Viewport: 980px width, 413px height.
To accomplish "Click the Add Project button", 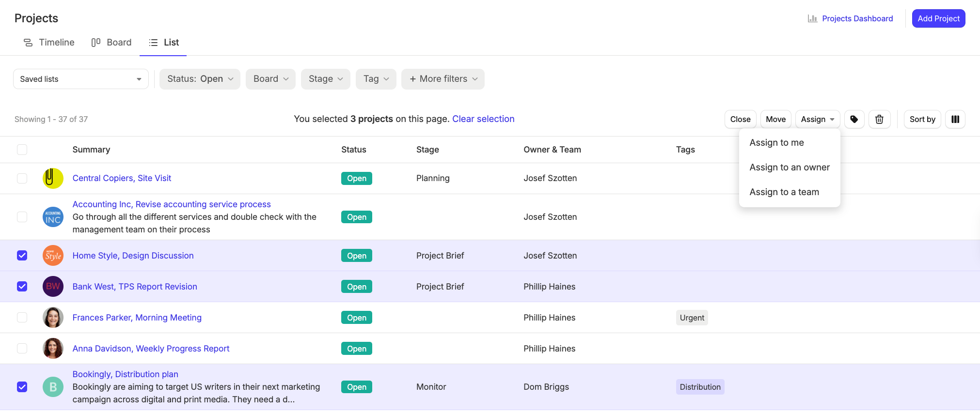I will point(938,18).
